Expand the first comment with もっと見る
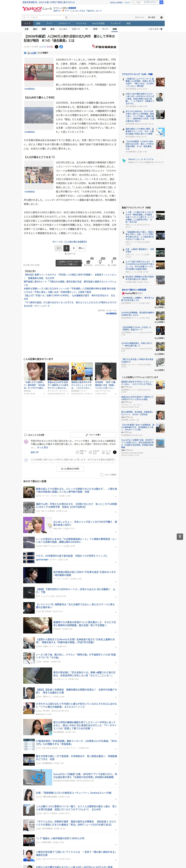This screenshot has height=868, width=186. coord(43,447)
